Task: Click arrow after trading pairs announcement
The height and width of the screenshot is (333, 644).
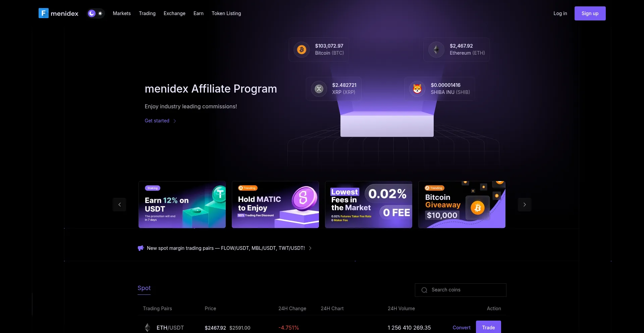Action: [x=310, y=248]
